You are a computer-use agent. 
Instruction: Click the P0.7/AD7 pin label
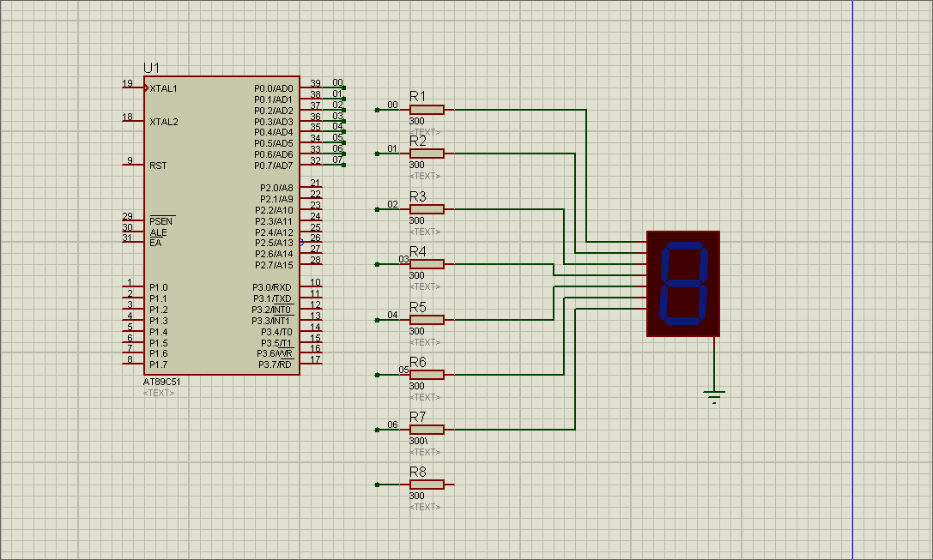tap(274, 166)
